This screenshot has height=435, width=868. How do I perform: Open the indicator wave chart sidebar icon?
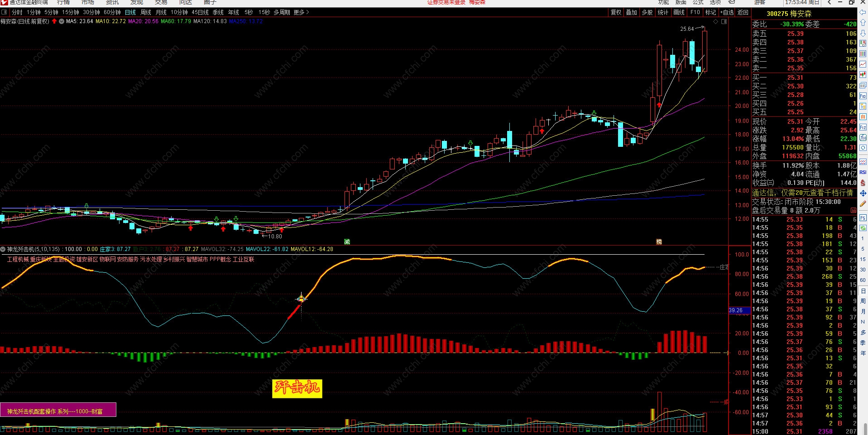[863, 162]
